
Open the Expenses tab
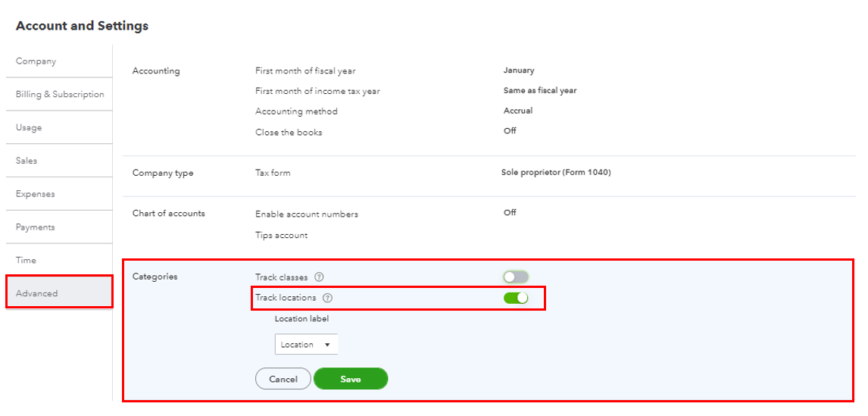point(35,194)
